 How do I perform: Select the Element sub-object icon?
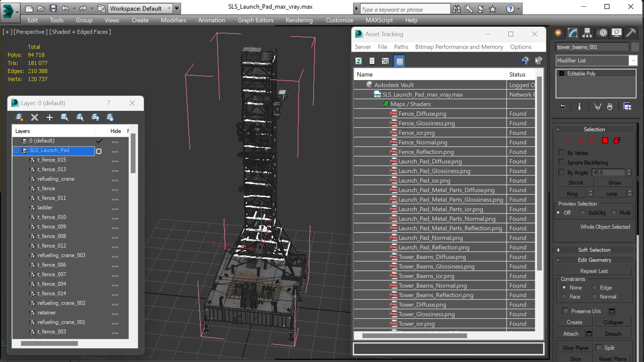617,141
